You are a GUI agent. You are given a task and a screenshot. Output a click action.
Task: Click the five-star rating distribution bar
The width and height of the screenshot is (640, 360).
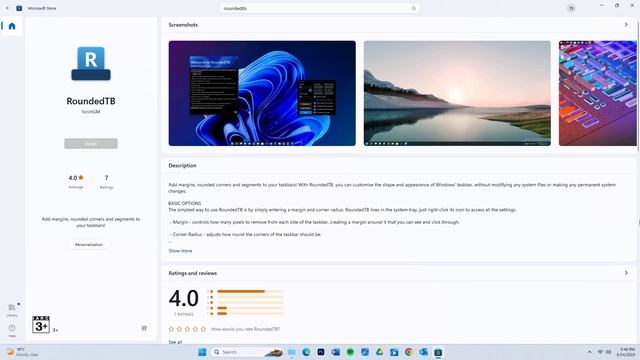click(250, 291)
